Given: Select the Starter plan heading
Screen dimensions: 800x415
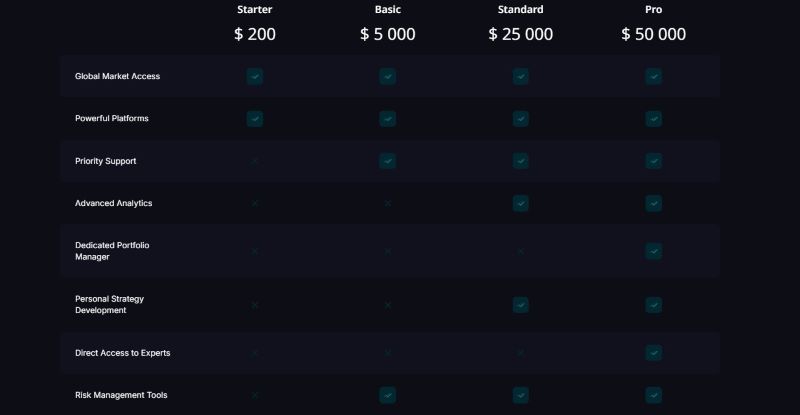Looking at the screenshot, I should pos(255,9).
